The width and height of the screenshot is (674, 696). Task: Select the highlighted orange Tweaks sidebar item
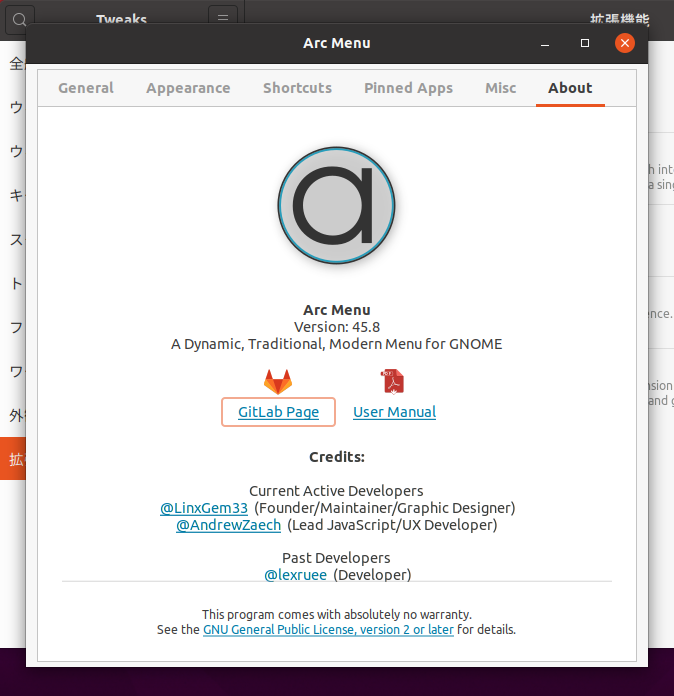click(x=13, y=459)
